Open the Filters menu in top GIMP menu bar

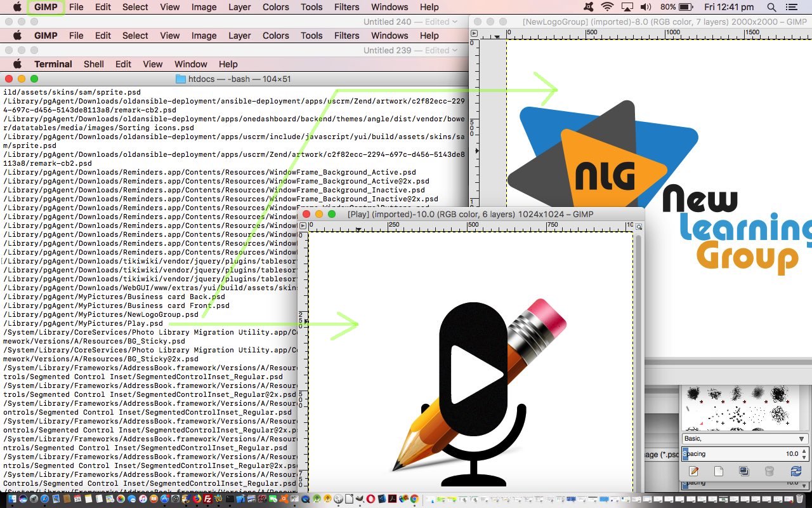click(346, 7)
